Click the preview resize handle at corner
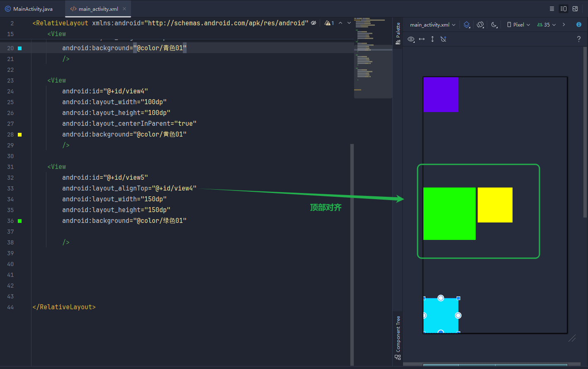588x369 pixels. coord(572,338)
